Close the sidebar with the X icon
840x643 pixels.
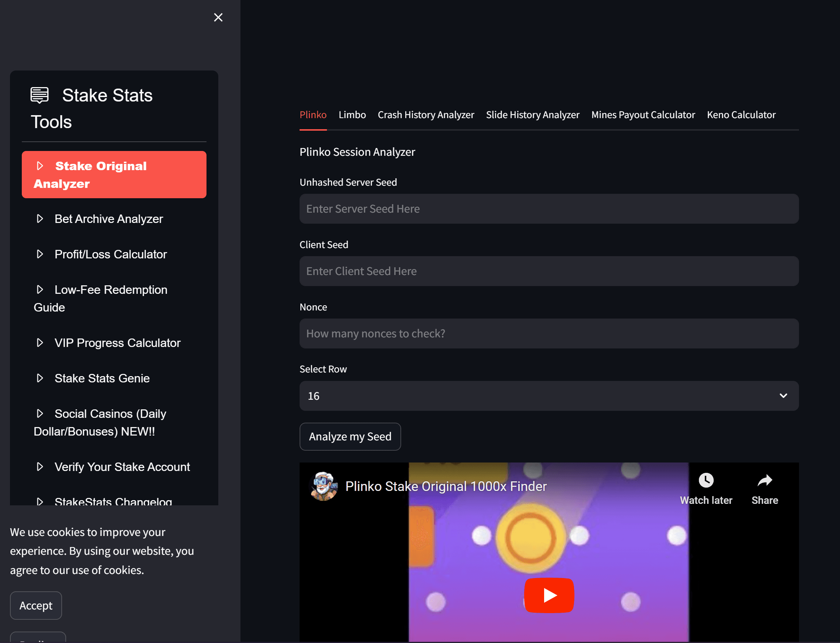(218, 17)
